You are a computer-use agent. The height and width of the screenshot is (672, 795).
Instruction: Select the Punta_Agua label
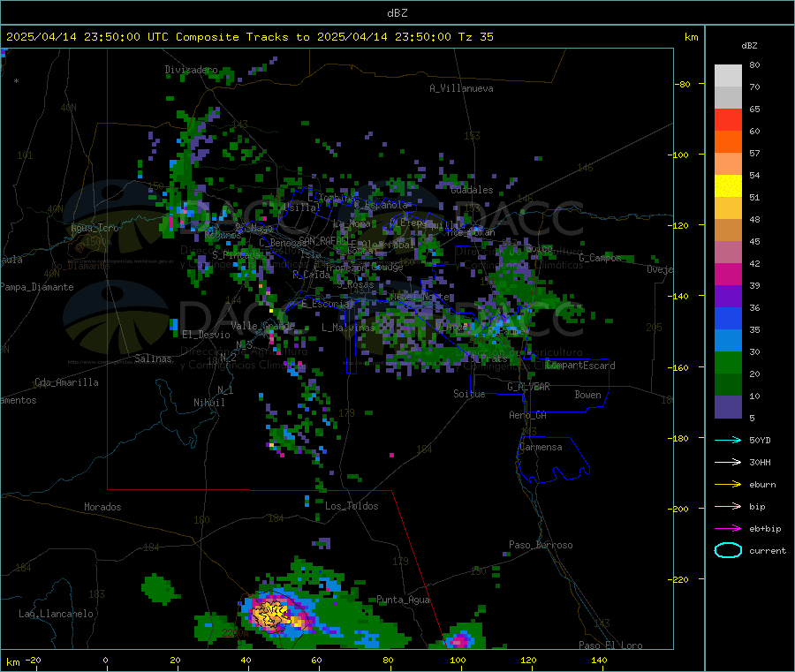(403, 600)
